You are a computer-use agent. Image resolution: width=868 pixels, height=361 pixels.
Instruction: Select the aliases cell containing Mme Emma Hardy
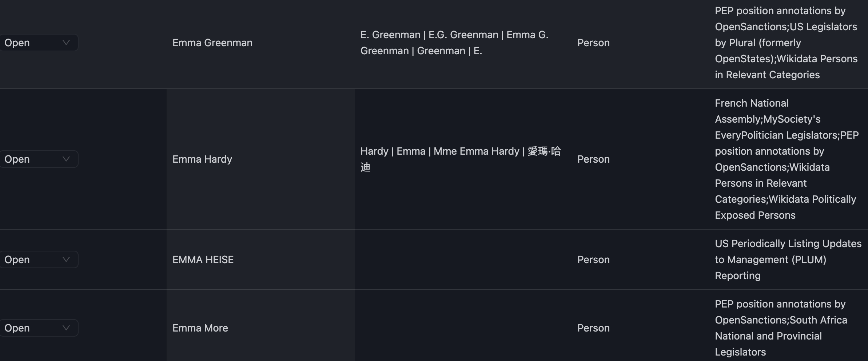460,159
